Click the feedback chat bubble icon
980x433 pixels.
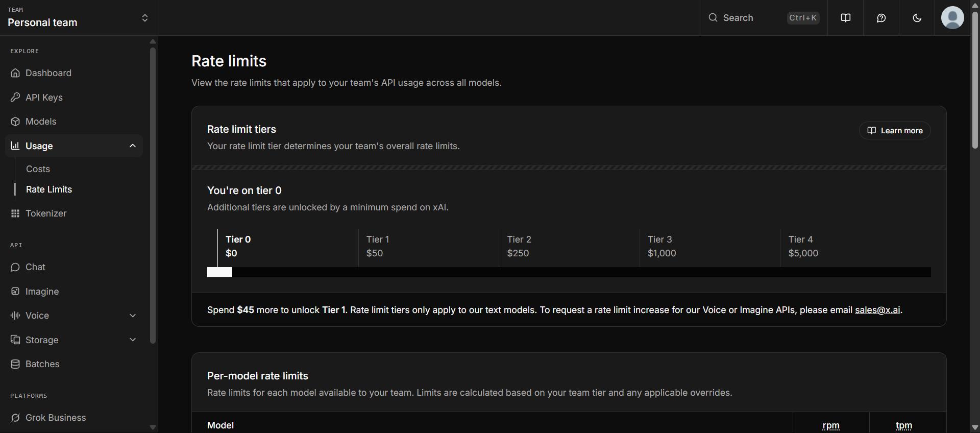click(x=881, y=18)
